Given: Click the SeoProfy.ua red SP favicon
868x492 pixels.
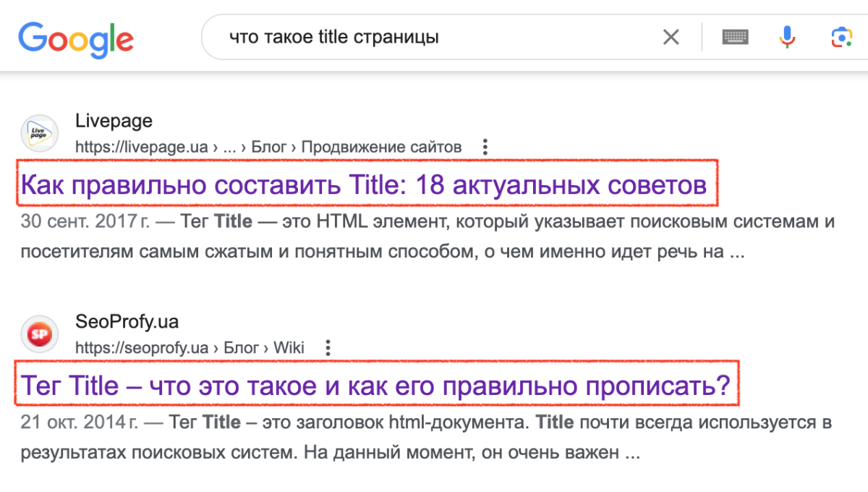Looking at the screenshot, I should 39,334.
